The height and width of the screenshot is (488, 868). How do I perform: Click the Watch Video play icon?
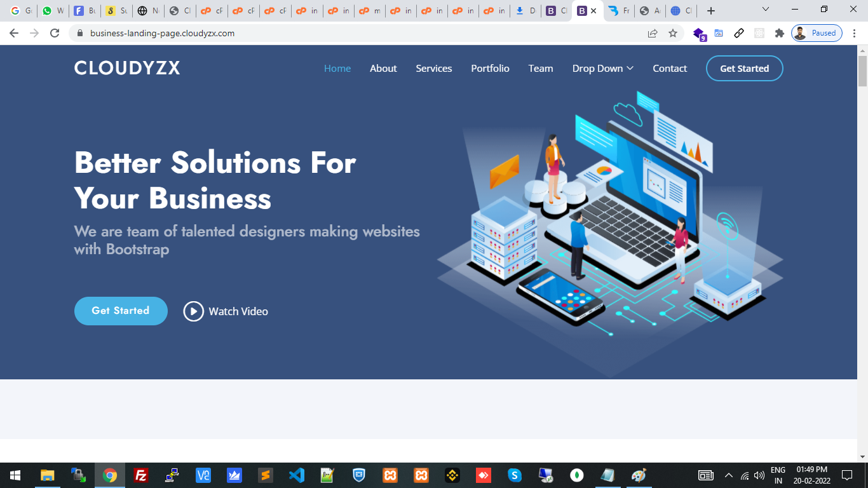194,311
